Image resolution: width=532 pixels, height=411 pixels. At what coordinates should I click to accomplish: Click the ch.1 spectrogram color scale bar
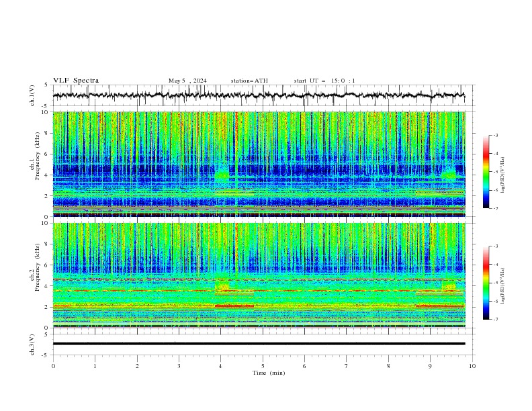(x=486, y=171)
